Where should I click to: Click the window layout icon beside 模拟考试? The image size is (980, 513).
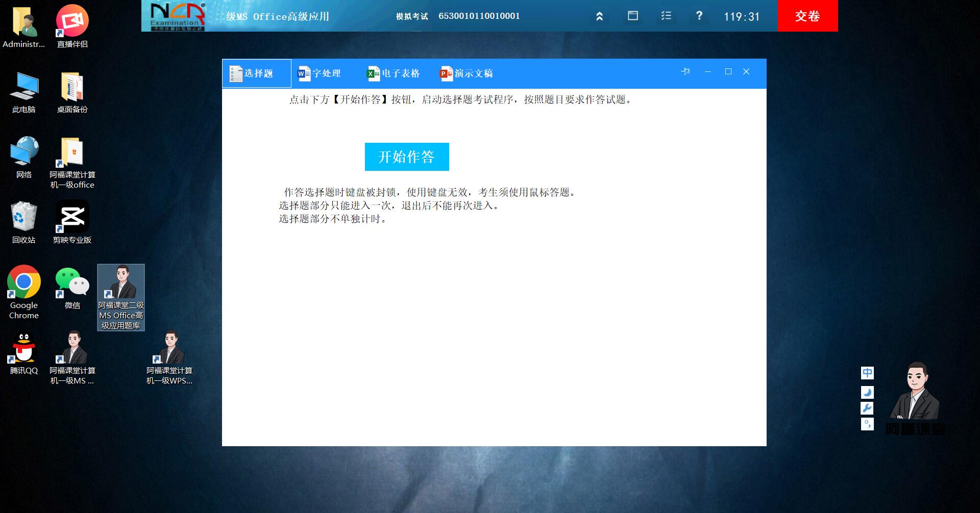coord(633,16)
